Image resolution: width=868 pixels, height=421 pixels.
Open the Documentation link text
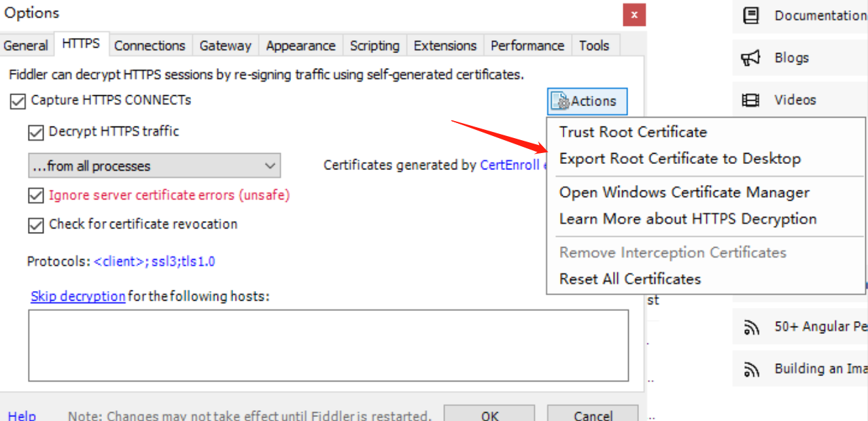(820, 16)
